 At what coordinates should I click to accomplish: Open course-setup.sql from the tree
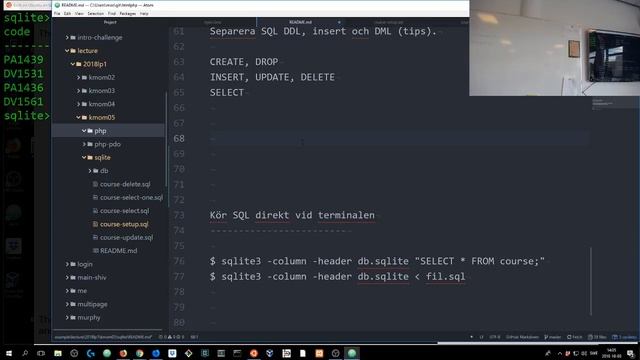pos(124,224)
